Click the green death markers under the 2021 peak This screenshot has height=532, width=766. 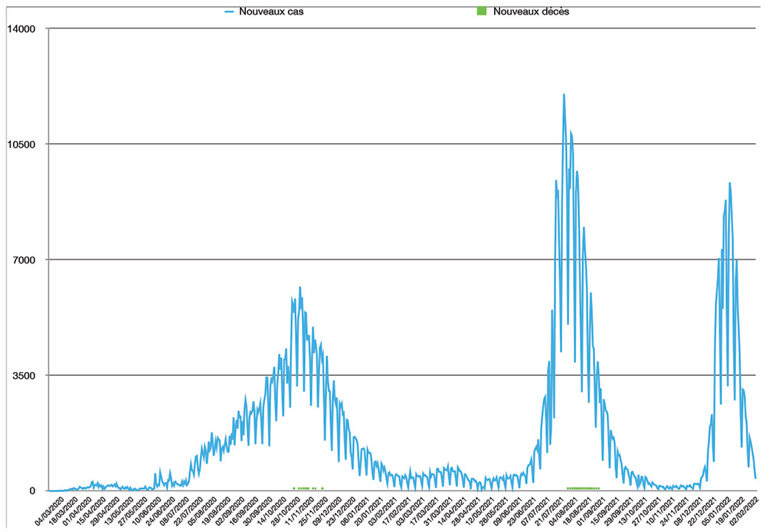[583, 488]
